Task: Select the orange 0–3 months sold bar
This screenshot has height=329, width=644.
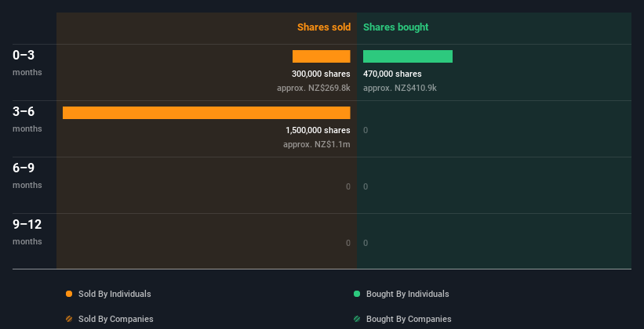Action: coord(321,56)
